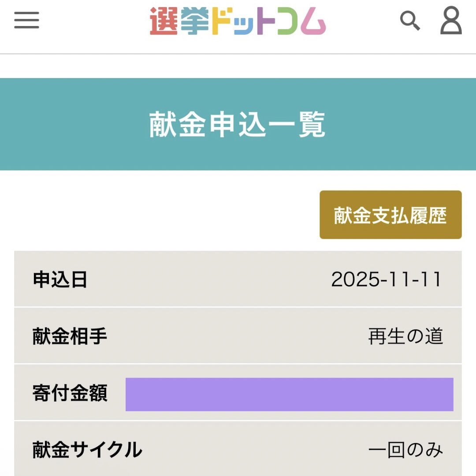Open 献金支払履歴 payment history
This screenshot has width=476, height=476.
tap(390, 215)
